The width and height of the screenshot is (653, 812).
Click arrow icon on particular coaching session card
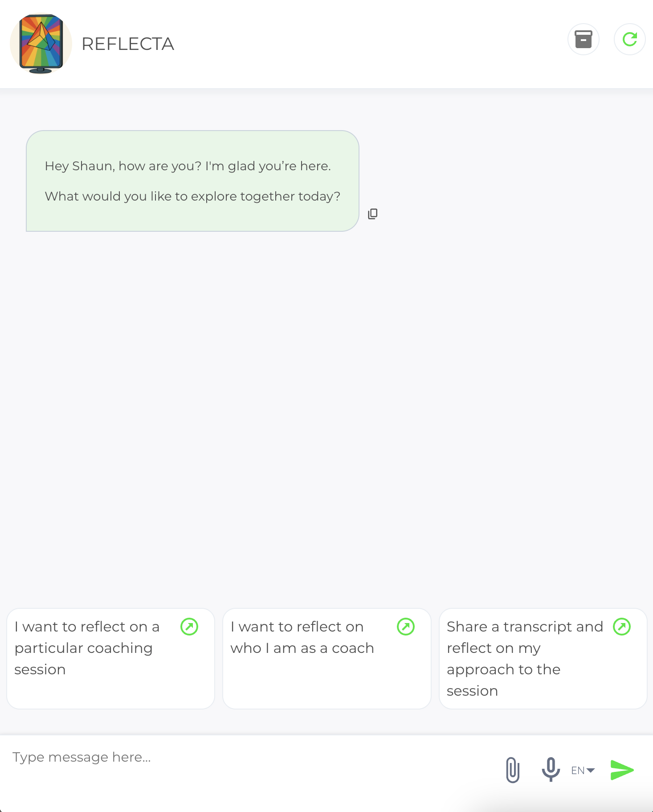coord(189,627)
